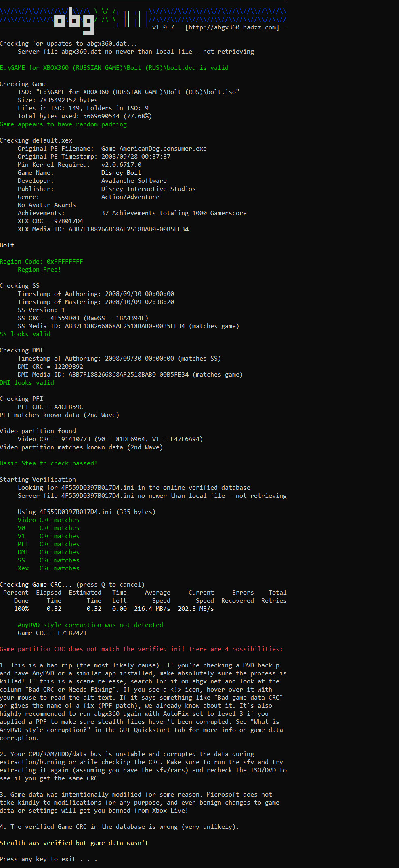Click "PFI matches known data (2nd Wave)"
The width and height of the screenshot is (399, 868).
60,415
